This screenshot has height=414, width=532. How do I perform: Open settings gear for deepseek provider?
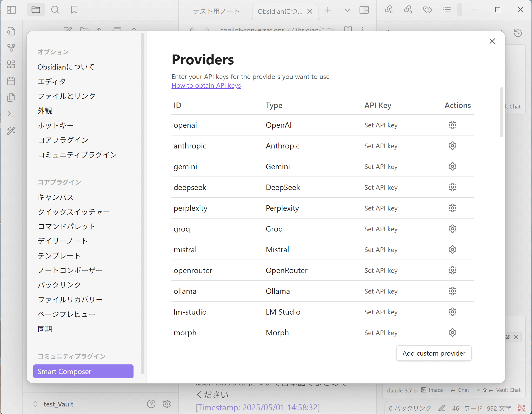(452, 187)
